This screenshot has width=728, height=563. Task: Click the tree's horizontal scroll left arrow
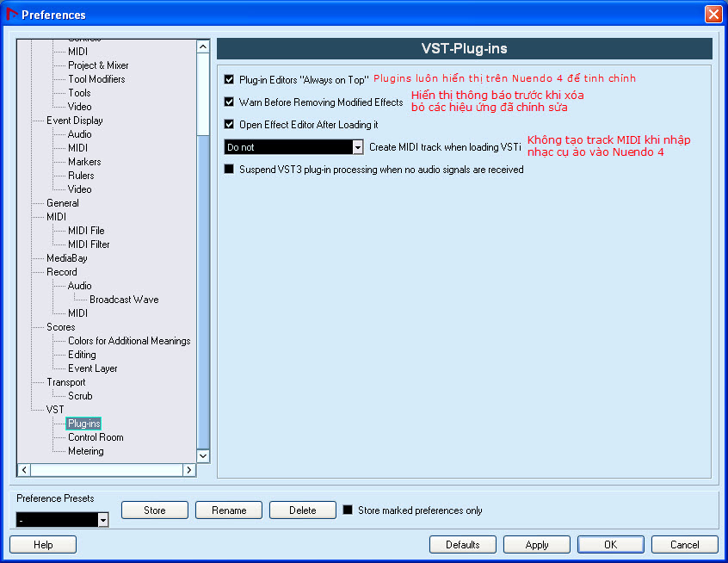click(x=24, y=470)
